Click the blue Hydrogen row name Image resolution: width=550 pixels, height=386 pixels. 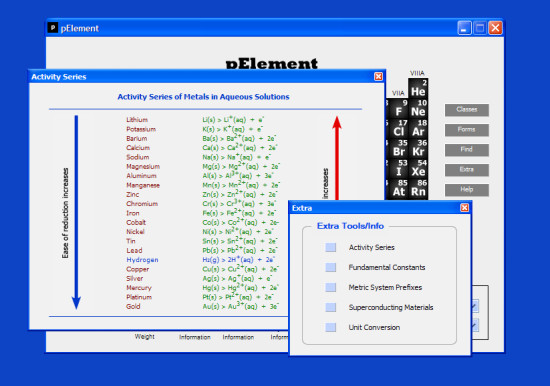pyautogui.click(x=142, y=260)
